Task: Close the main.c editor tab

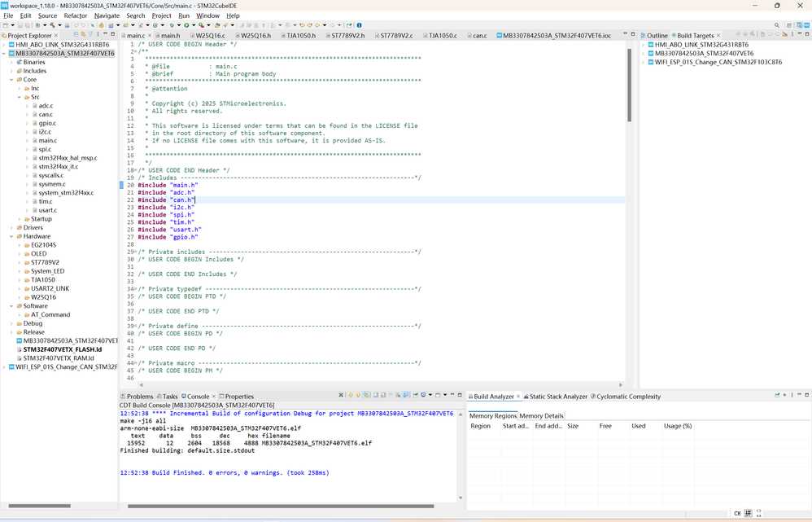Action: (149, 36)
